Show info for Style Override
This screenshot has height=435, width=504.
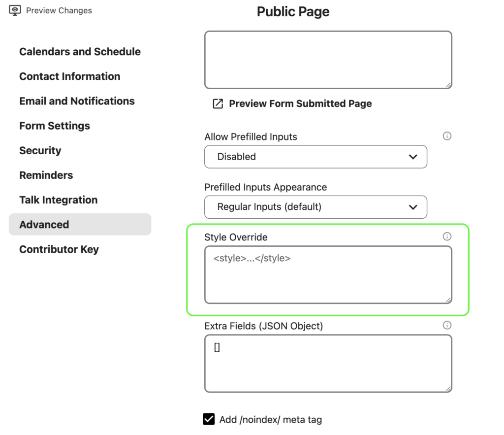tap(447, 236)
